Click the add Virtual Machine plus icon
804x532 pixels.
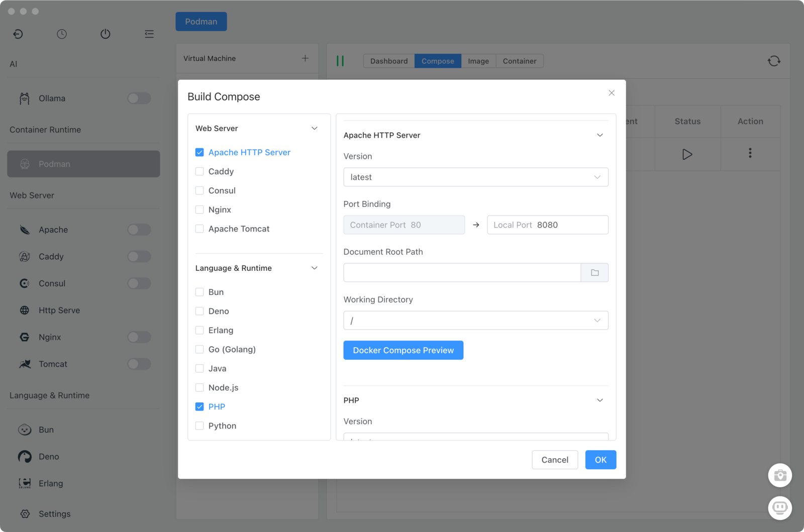305,58
